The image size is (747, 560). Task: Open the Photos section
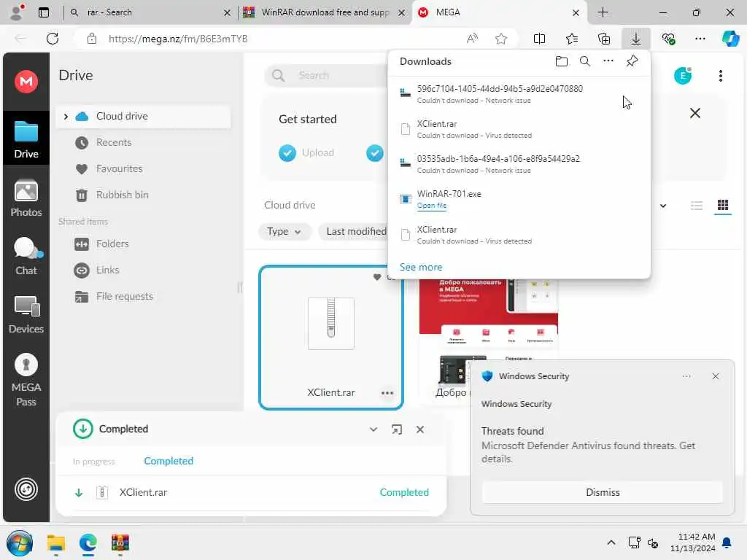click(x=26, y=198)
